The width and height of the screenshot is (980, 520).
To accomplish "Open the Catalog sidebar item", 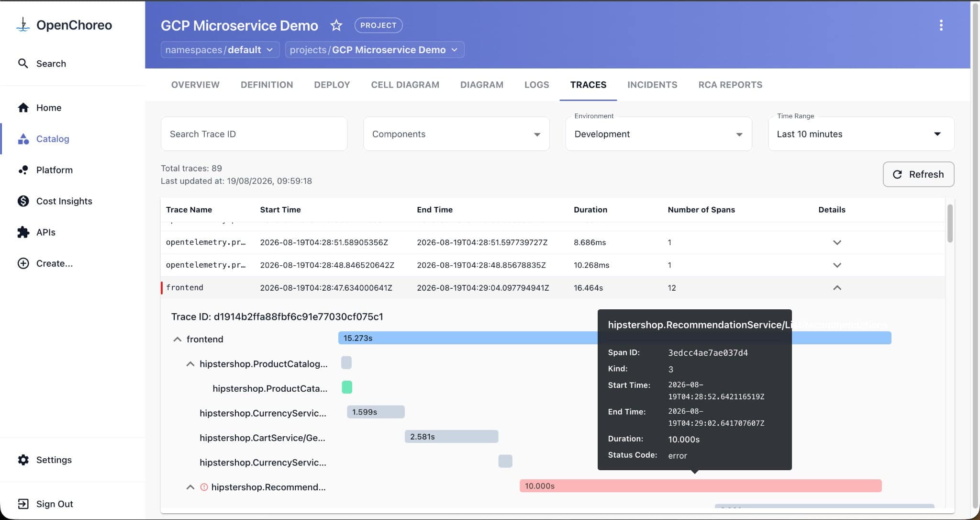I will pyautogui.click(x=43, y=139).
